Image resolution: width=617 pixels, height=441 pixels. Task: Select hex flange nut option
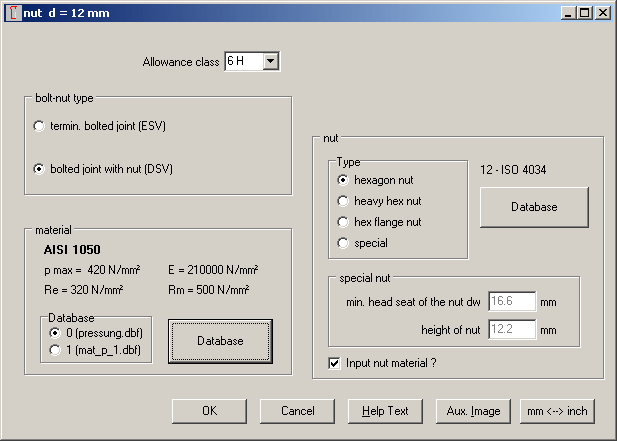tap(344, 222)
